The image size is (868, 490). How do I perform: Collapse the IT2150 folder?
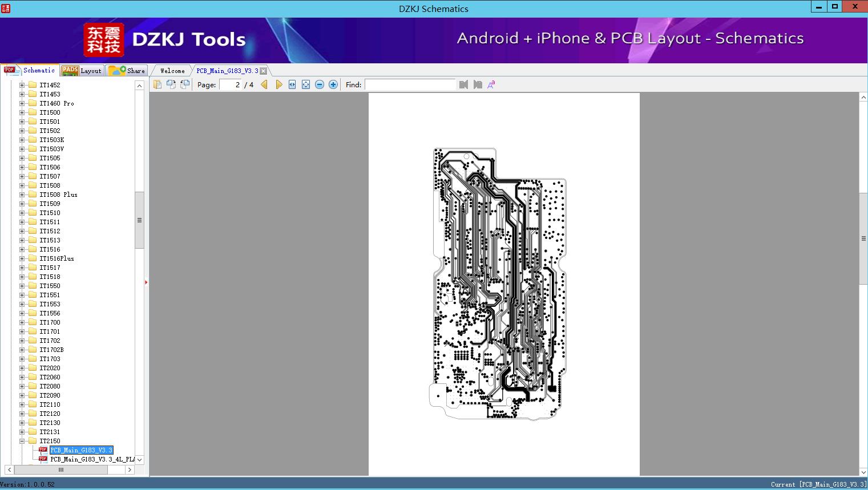pos(22,441)
